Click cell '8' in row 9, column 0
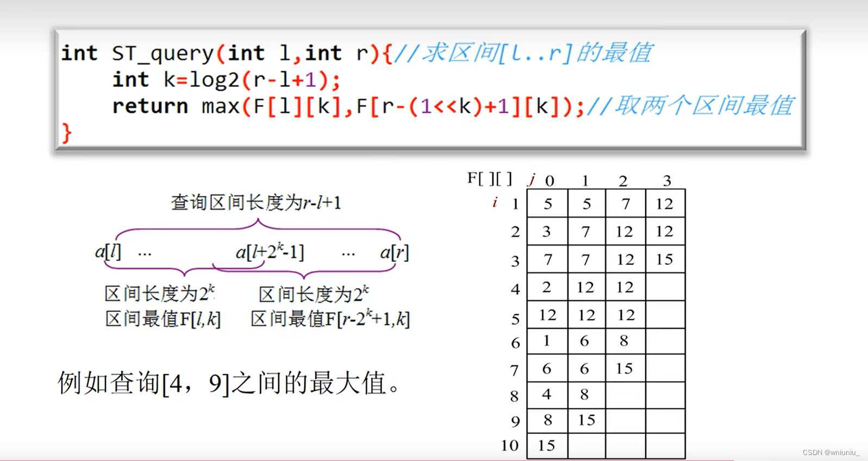 click(547, 420)
